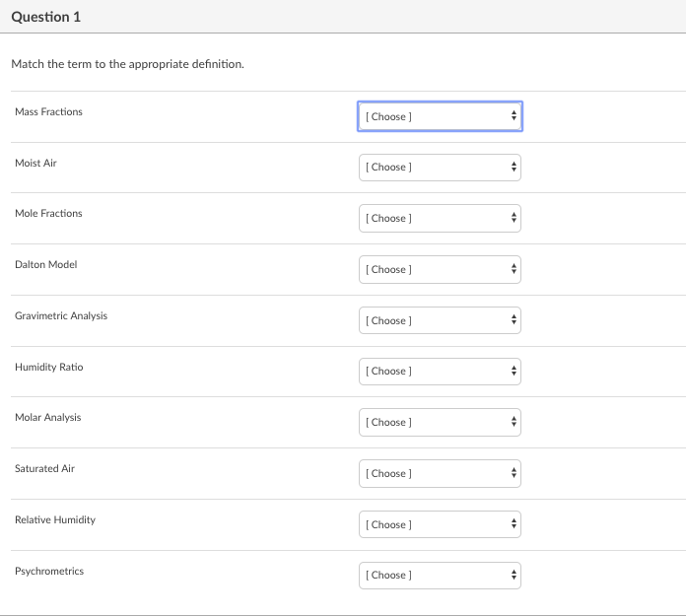686x616 pixels.
Task: Click the 'Mass Fractions' term label
Action: (x=48, y=112)
